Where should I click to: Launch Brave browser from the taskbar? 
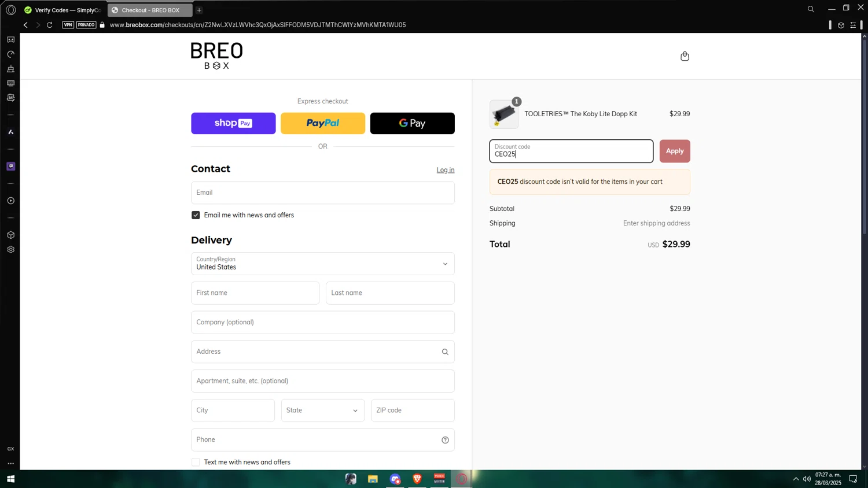pyautogui.click(x=417, y=479)
